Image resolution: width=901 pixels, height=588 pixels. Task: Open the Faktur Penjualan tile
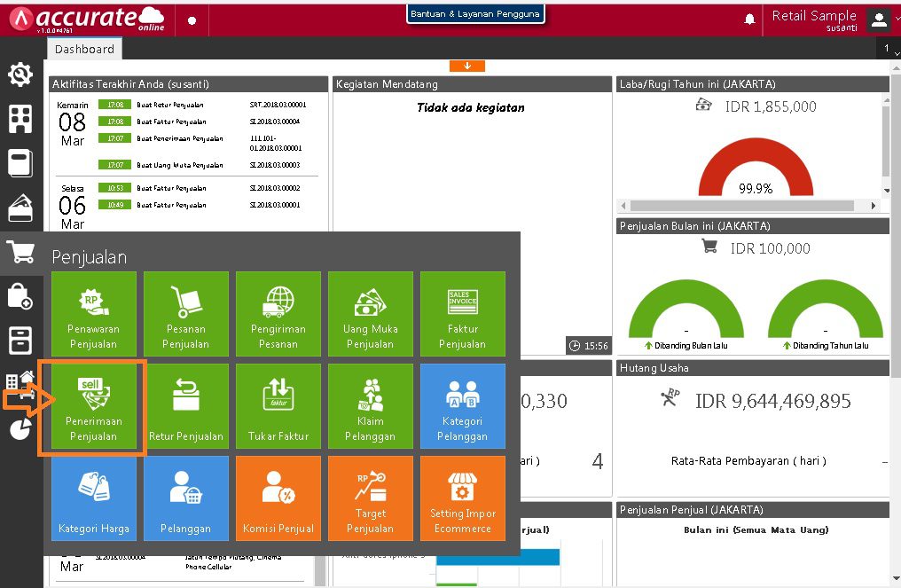tap(463, 314)
